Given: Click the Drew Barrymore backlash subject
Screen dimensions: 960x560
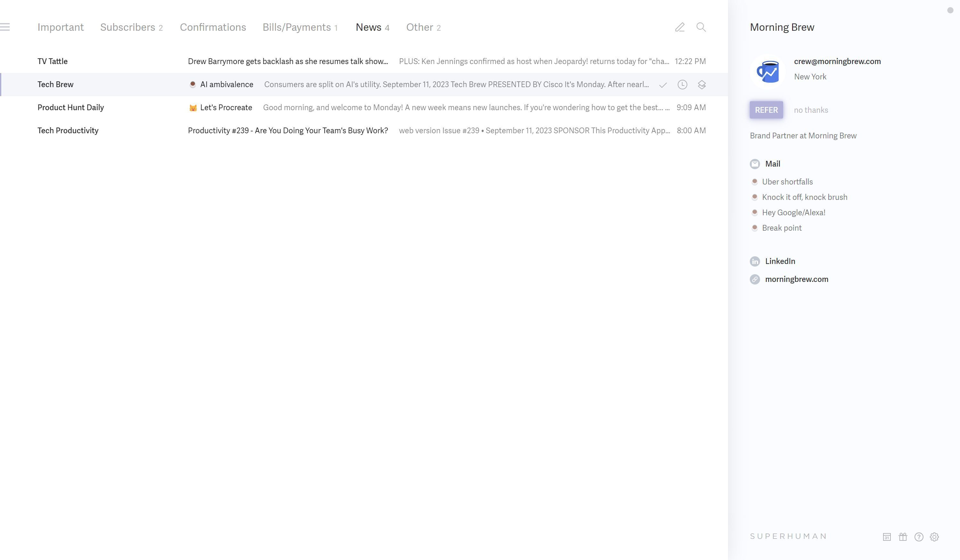Looking at the screenshot, I should (x=288, y=61).
